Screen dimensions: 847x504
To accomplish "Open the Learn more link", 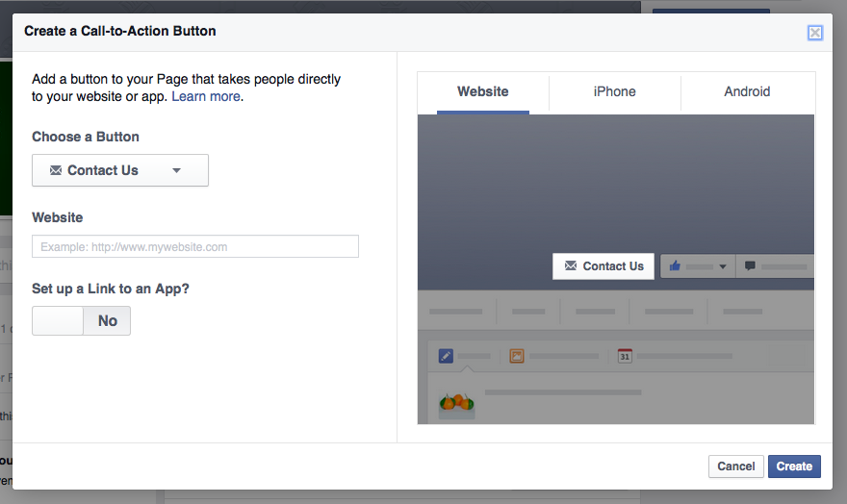I will click(x=206, y=96).
